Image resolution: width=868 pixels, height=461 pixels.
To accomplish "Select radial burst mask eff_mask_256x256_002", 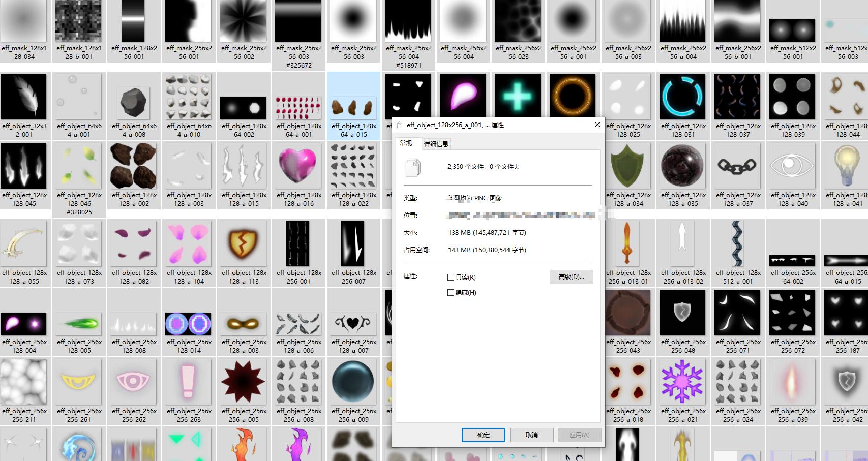I will coord(244,20).
